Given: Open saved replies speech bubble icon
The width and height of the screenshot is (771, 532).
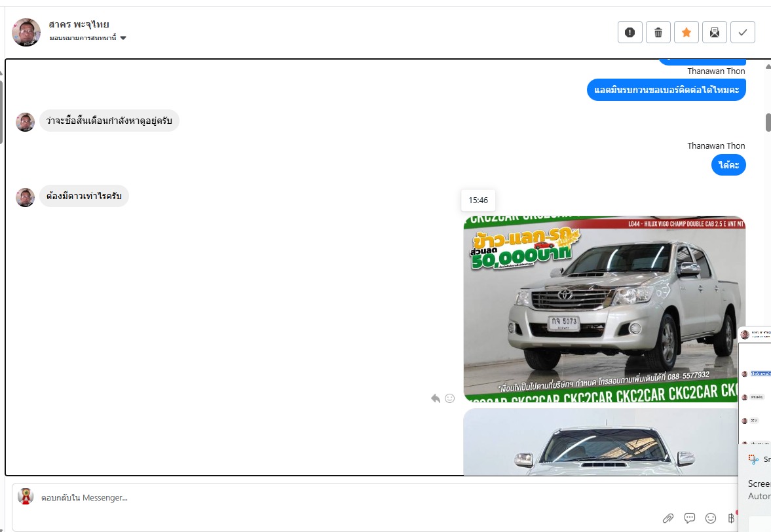Looking at the screenshot, I should coord(690,518).
